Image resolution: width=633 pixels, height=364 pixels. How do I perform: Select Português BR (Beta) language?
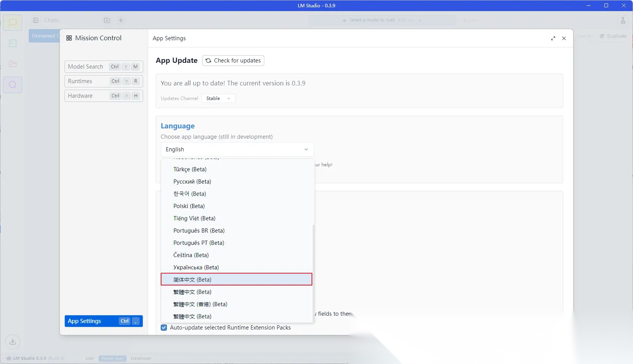pyautogui.click(x=237, y=231)
